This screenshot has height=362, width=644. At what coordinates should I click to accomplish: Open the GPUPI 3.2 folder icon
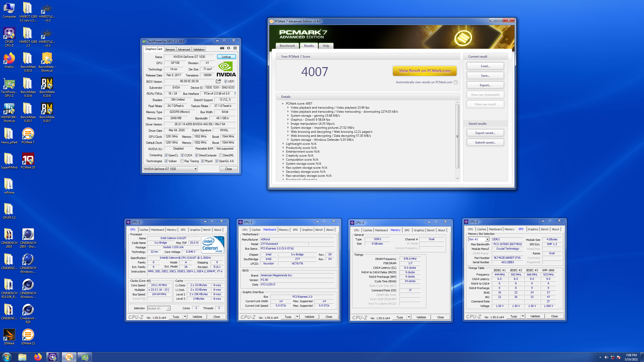pyautogui.click(x=9, y=211)
